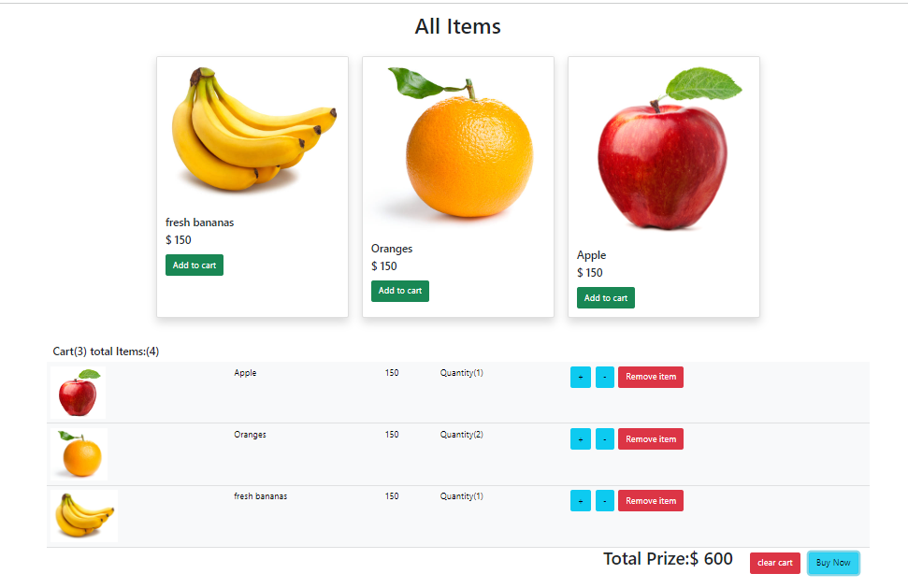Decrease Apple quantity with minus button

coord(605,378)
